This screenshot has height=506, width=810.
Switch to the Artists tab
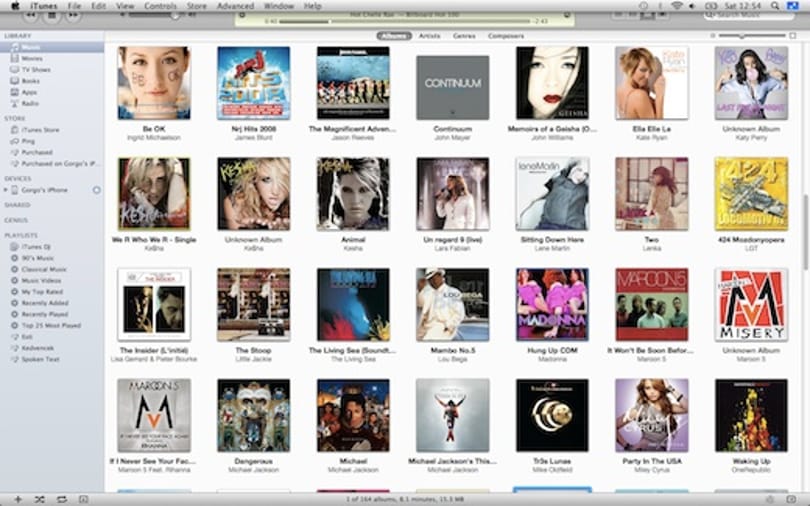tap(429, 36)
